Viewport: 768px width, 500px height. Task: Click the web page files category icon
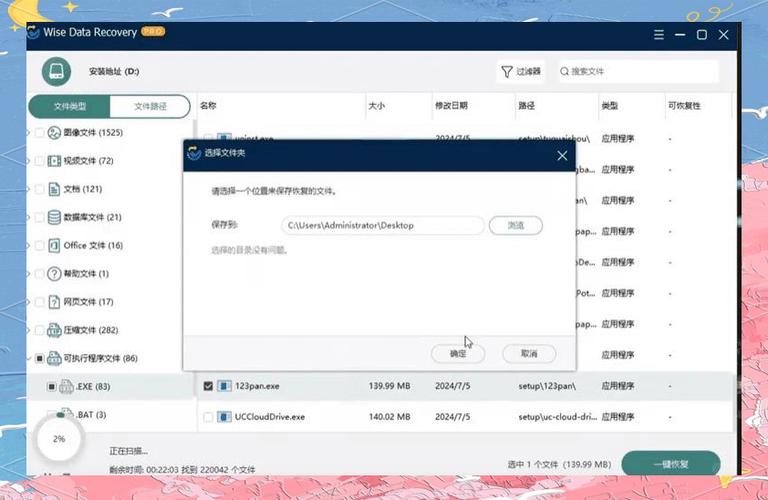pos(54,302)
